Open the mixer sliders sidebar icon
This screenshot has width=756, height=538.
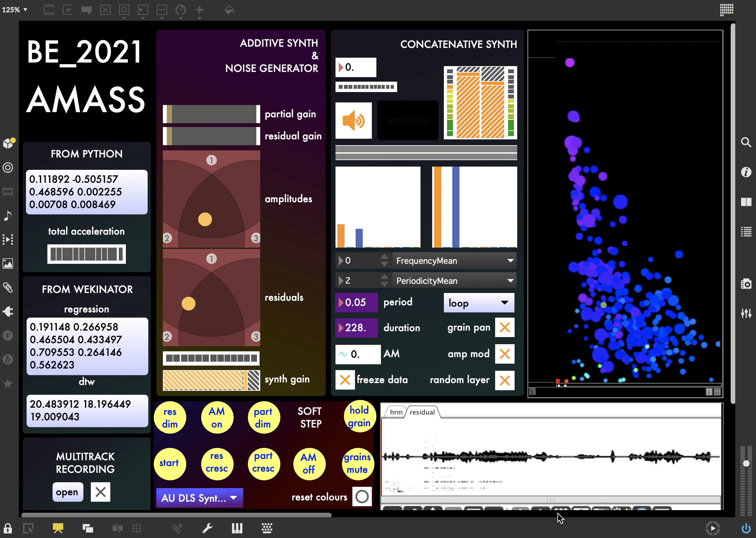tap(746, 313)
